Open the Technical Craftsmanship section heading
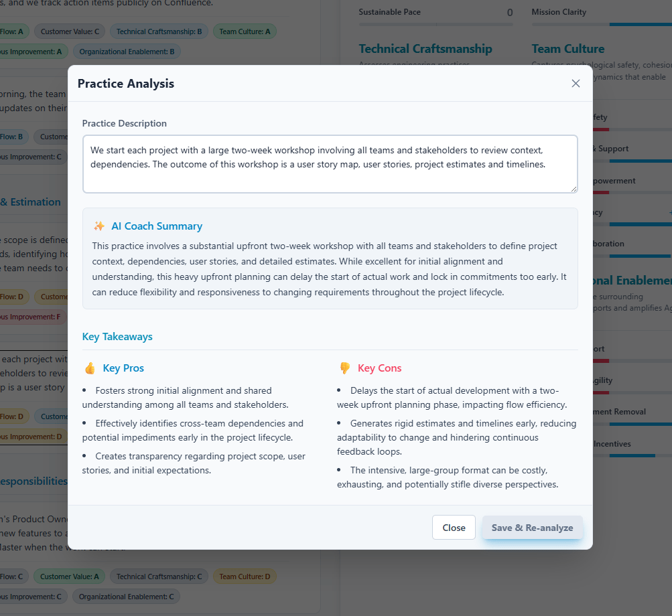 [425, 48]
